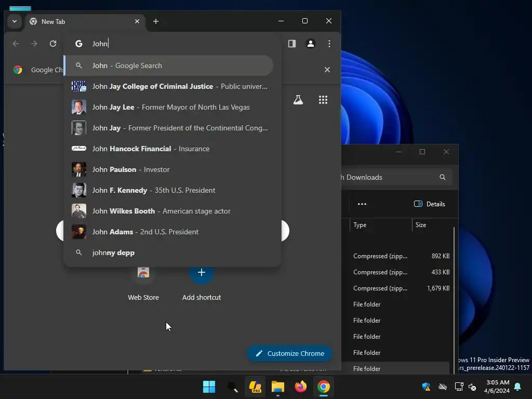
Task: Choose John Hancock Financial suggestion
Action: 172,149
